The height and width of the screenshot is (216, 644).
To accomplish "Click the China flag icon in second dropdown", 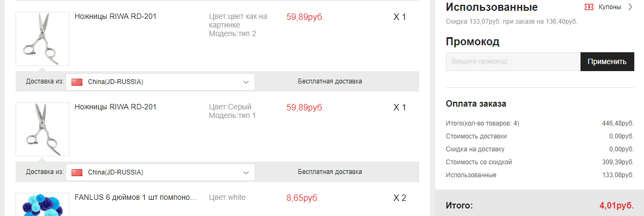I will pyautogui.click(x=77, y=172).
